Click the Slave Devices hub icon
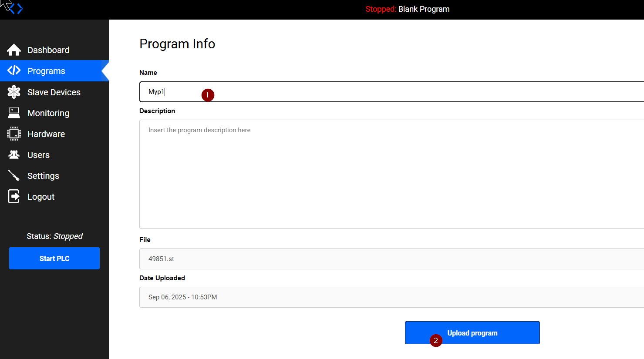Screen dimensions: 644x359 pos(14,92)
